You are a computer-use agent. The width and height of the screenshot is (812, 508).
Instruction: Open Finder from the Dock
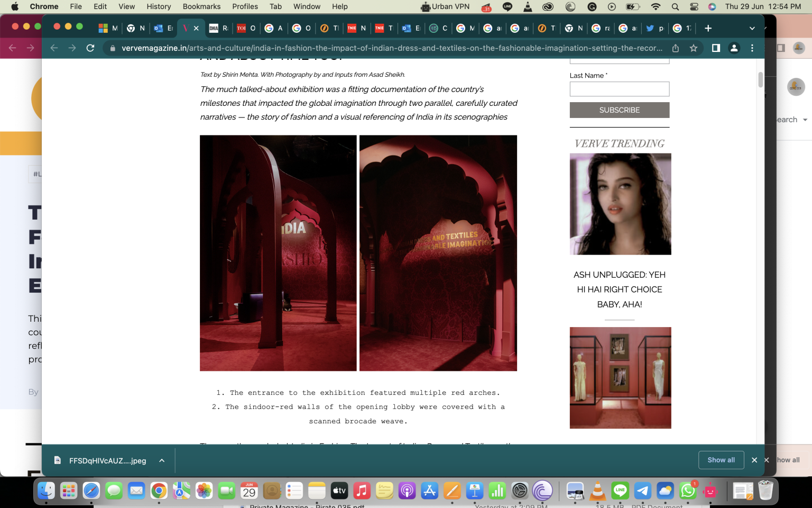tap(47, 491)
